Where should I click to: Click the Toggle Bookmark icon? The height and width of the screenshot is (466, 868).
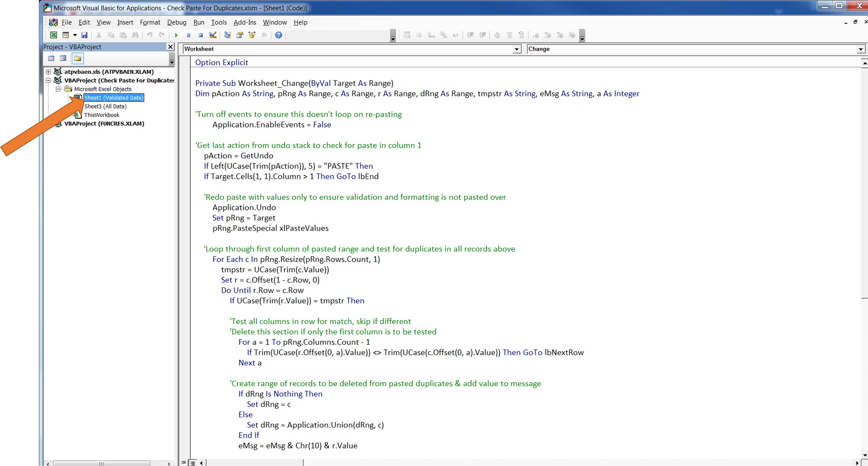coord(536,35)
